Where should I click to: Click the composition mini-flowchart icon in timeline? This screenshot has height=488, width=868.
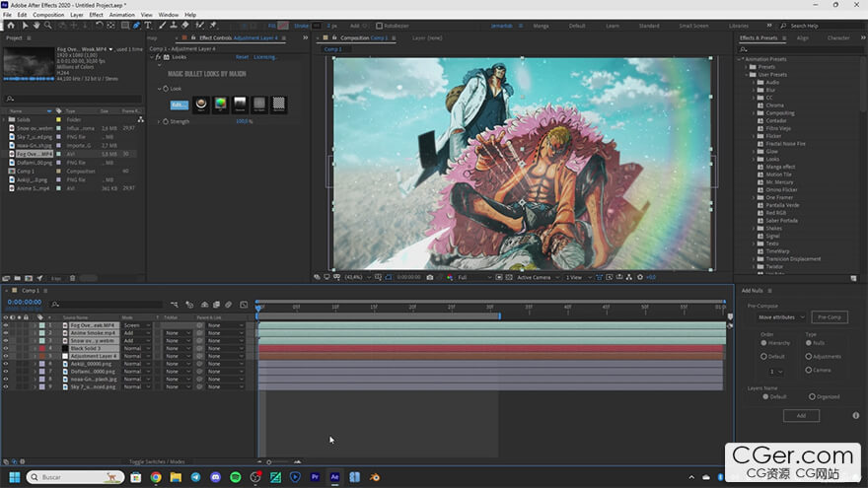(x=175, y=305)
